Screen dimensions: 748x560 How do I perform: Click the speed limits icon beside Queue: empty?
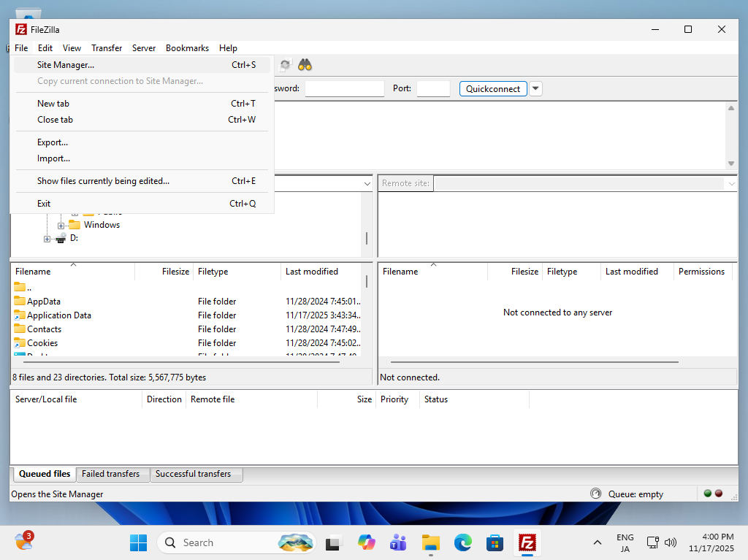click(595, 494)
